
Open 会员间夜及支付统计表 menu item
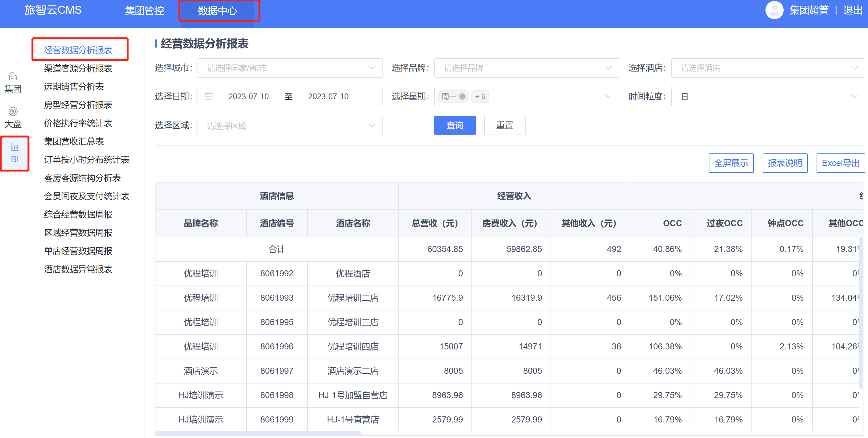[x=87, y=196]
